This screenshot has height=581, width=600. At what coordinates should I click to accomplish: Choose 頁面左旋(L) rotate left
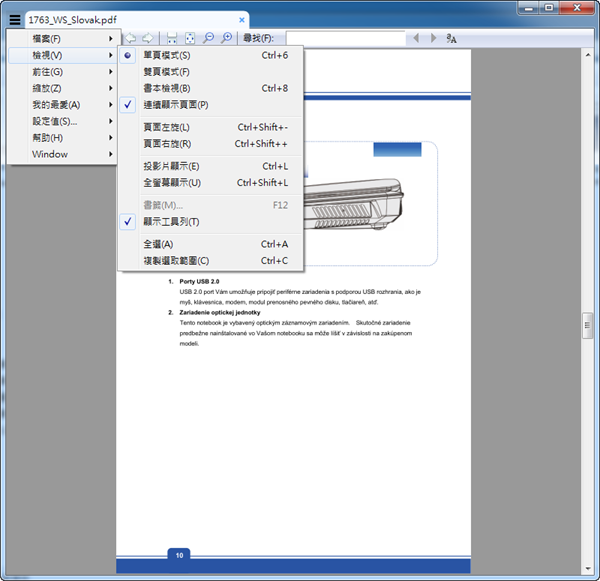210,127
